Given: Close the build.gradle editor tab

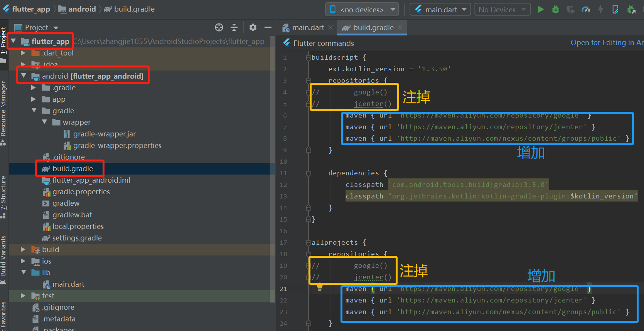Looking at the screenshot, I should [x=400, y=27].
